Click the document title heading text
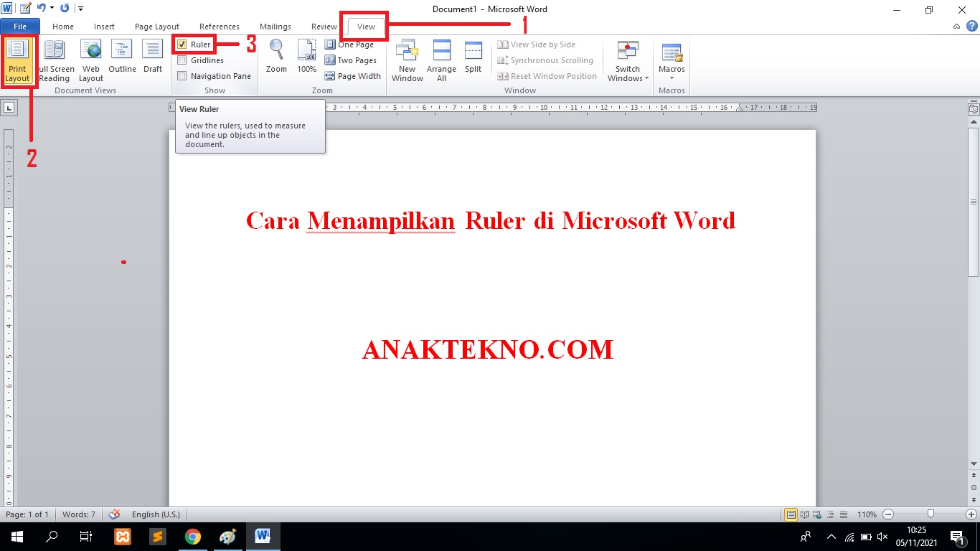The image size is (980, 551). (491, 220)
